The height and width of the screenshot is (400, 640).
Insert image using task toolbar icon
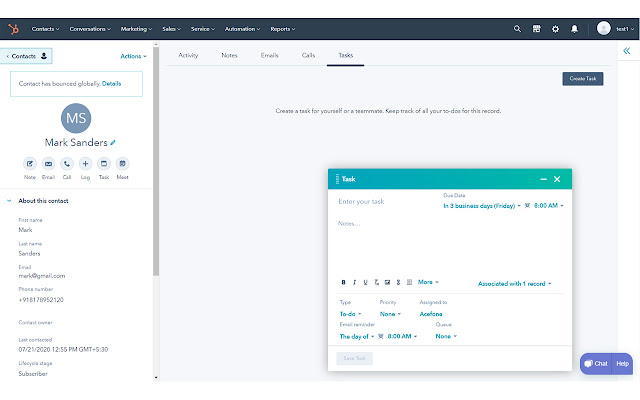(x=387, y=282)
